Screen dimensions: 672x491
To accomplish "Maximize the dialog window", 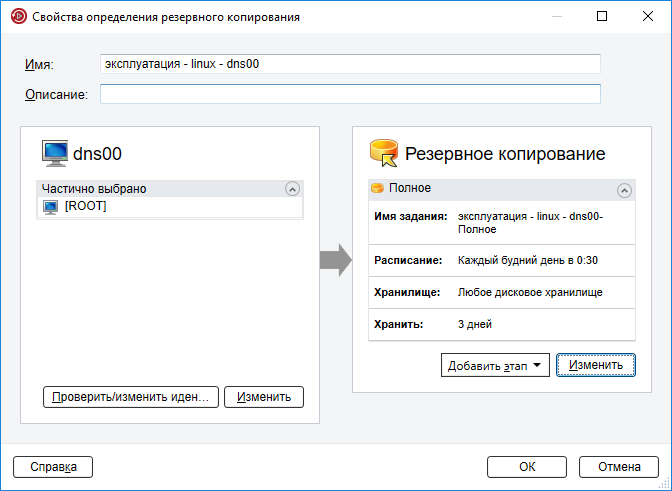I will click(602, 16).
